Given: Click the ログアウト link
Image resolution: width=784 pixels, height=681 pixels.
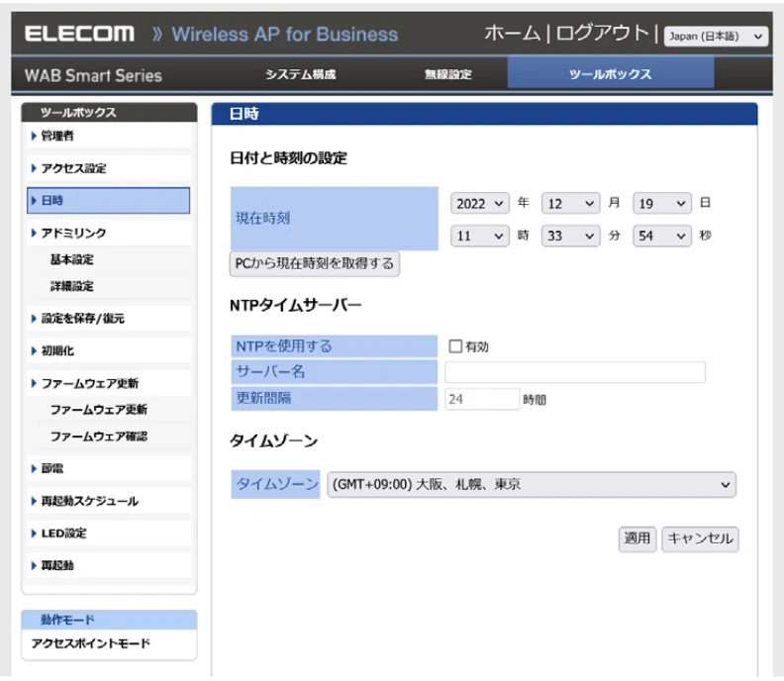Looking at the screenshot, I should (603, 34).
